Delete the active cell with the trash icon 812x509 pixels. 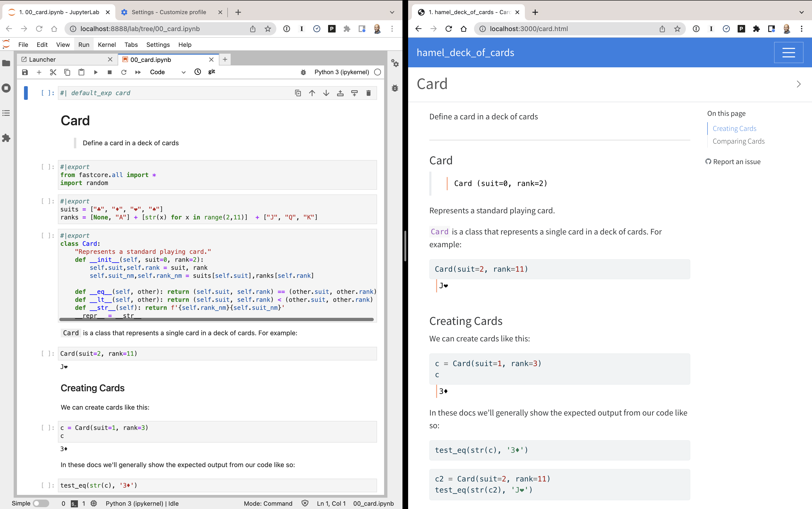coord(369,93)
